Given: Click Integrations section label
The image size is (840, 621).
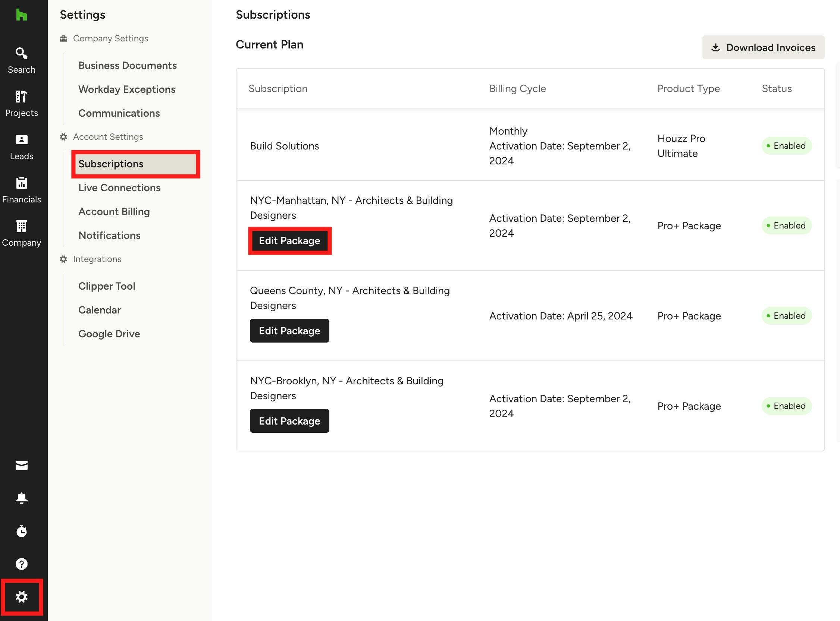Looking at the screenshot, I should pyautogui.click(x=97, y=259).
